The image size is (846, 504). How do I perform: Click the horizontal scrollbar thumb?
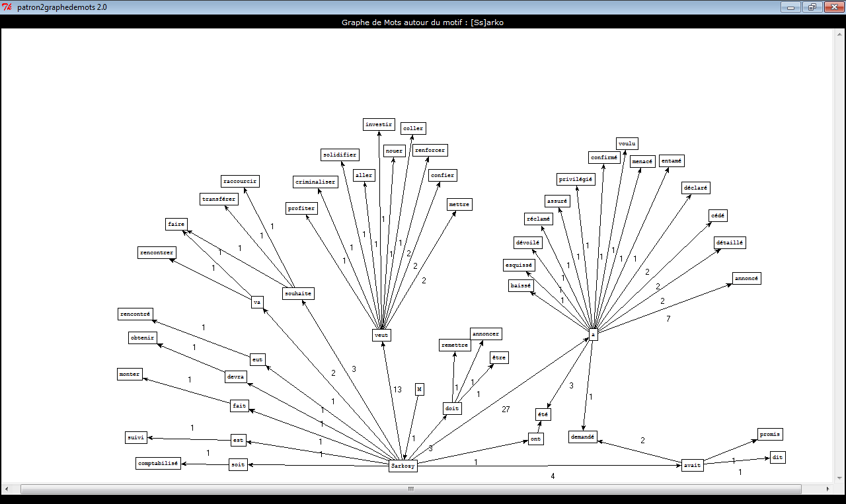pos(410,489)
